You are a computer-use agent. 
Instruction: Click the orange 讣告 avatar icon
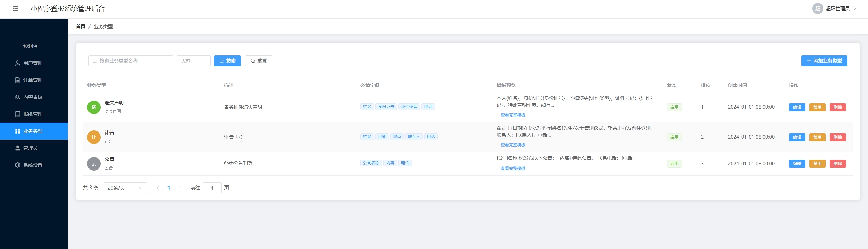point(94,137)
